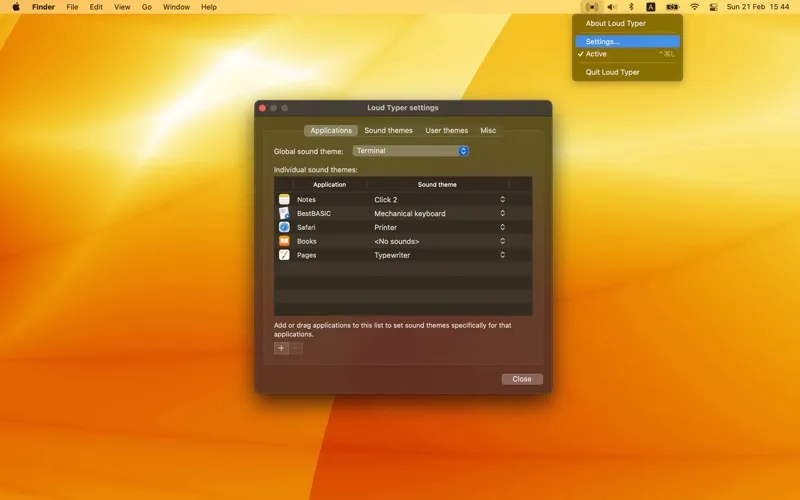Click the date and time in menu bar

click(x=758, y=7)
